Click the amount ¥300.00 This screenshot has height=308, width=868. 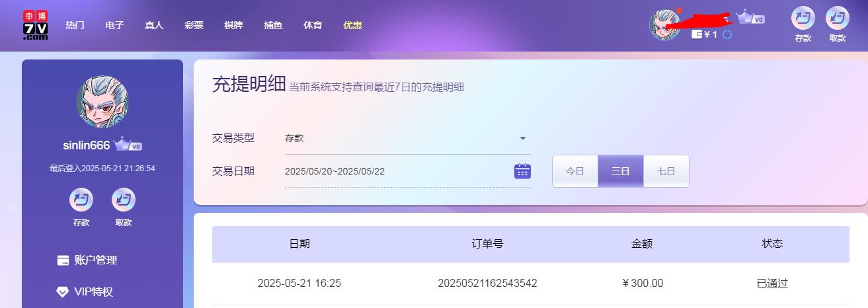pyautogui.click(x=643, y=284)
